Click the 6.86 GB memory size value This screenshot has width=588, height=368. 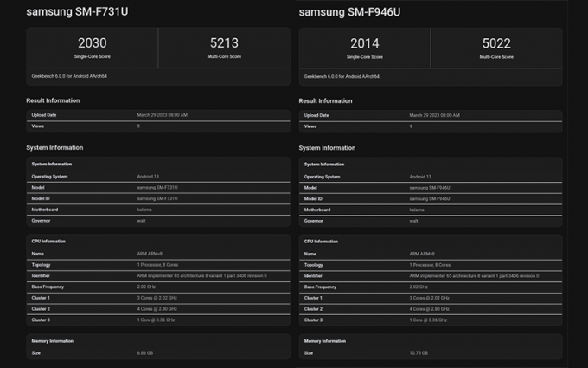[x=145, y=353]
